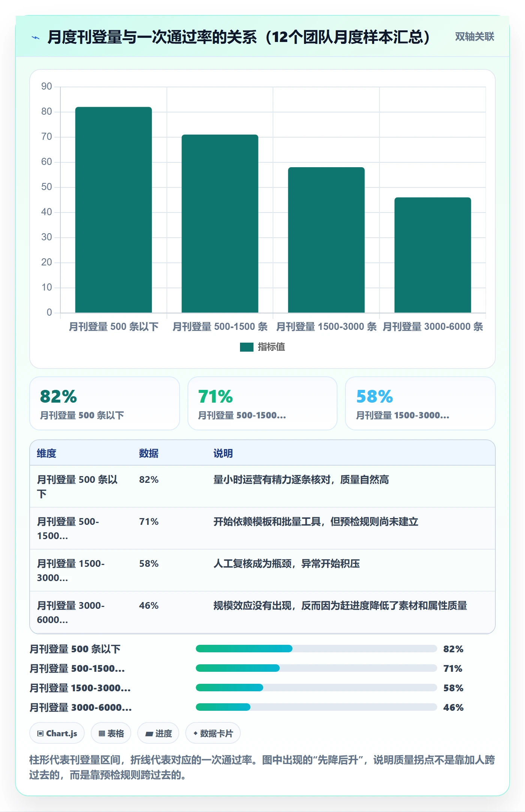Click x-axis label 月刊登量 1500-3000 条
Image resolution: width=525 pixels, height=812 pixels.
pyautogui.click(x=326, y=327)
